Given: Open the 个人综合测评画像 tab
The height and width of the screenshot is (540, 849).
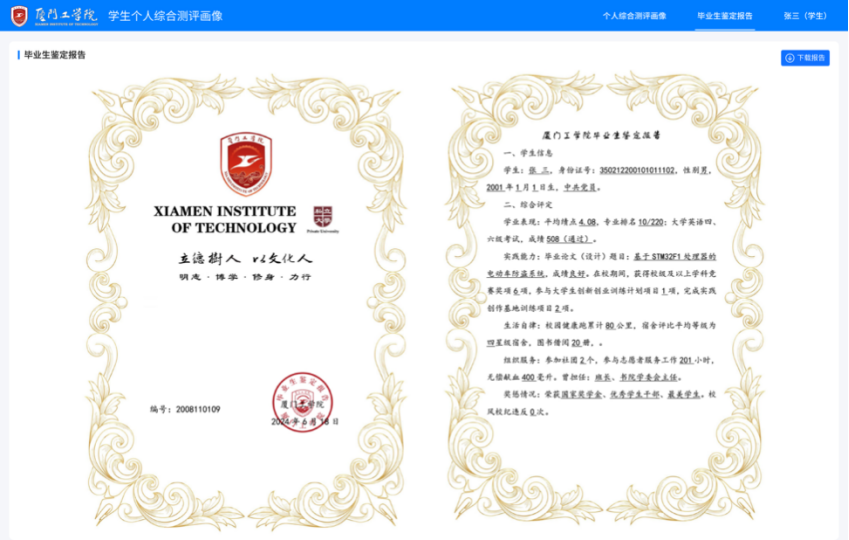Looking at the screenshot, I should [634, 16].
